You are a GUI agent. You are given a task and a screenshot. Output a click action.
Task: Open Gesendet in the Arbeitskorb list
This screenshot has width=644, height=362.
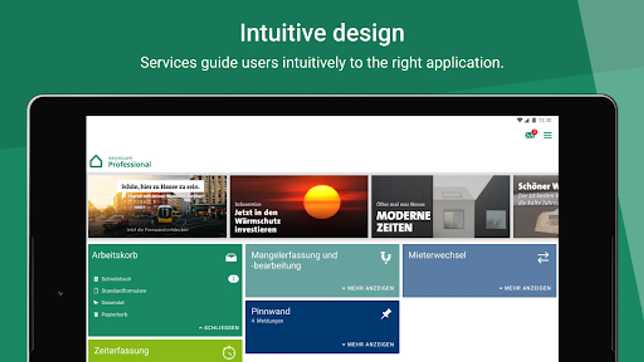click(112, 302)
